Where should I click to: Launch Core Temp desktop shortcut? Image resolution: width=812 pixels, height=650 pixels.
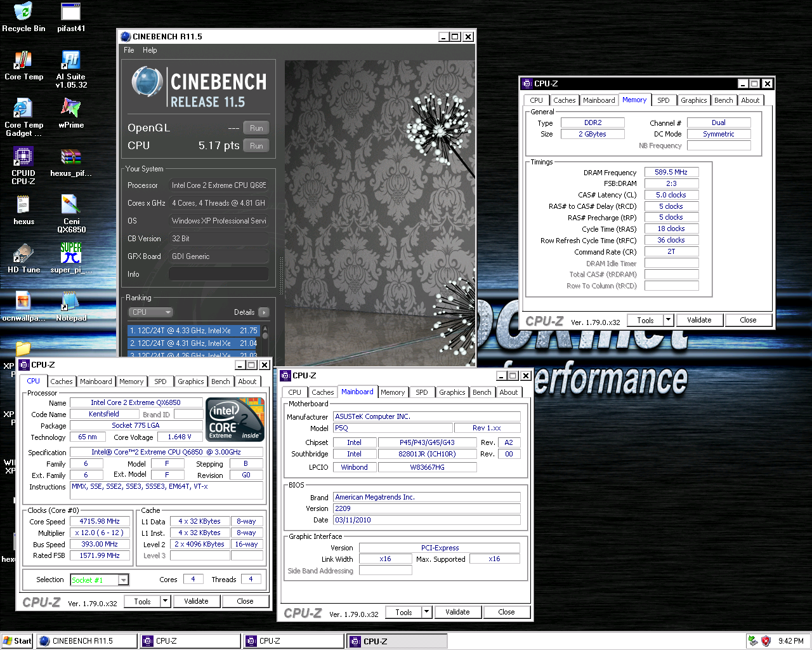pos(23,65)
